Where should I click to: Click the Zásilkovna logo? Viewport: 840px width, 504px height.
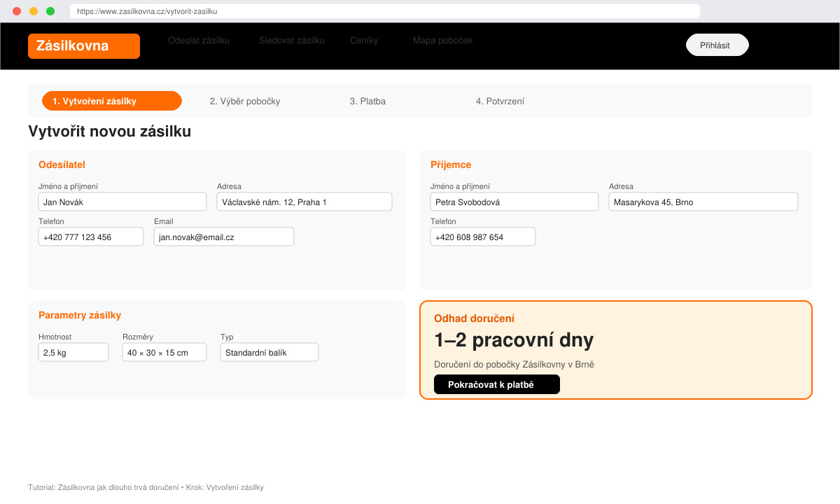(84, 46)
